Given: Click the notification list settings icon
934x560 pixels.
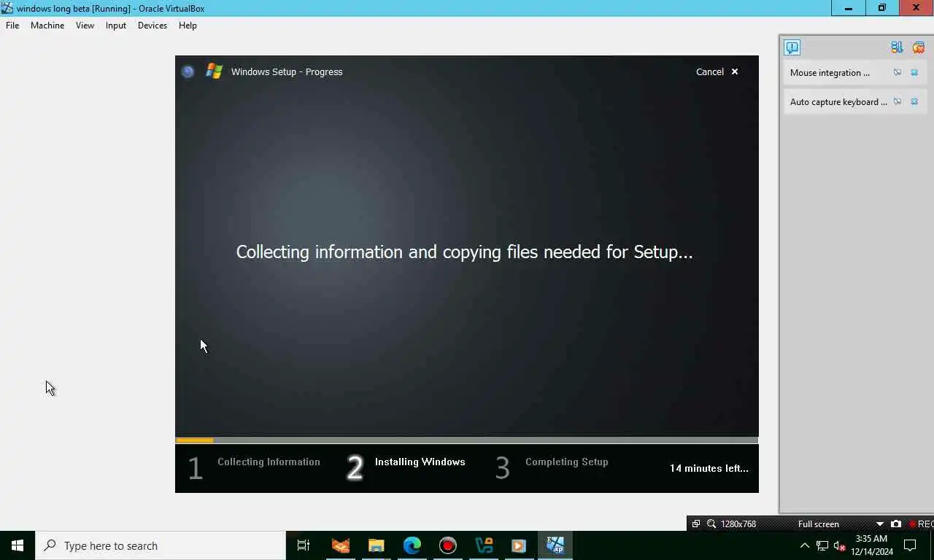Looking at the screenshot, I should pyautogui.click(x=897, y=47).
